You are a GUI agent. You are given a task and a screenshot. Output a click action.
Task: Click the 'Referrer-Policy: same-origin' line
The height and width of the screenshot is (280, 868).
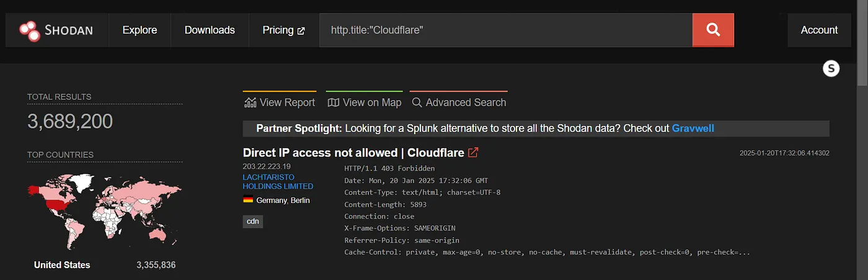(x=402, y=240)
